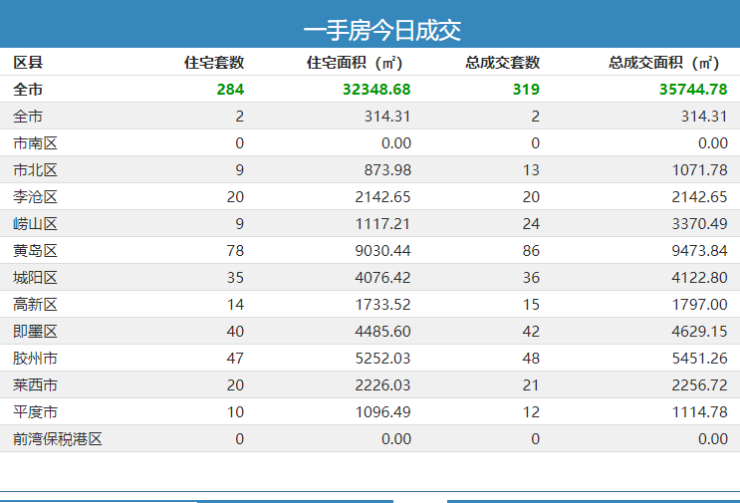Click the 区县 column header
The width and height of the screenshot is (740, 503).
tap(28, 62)
